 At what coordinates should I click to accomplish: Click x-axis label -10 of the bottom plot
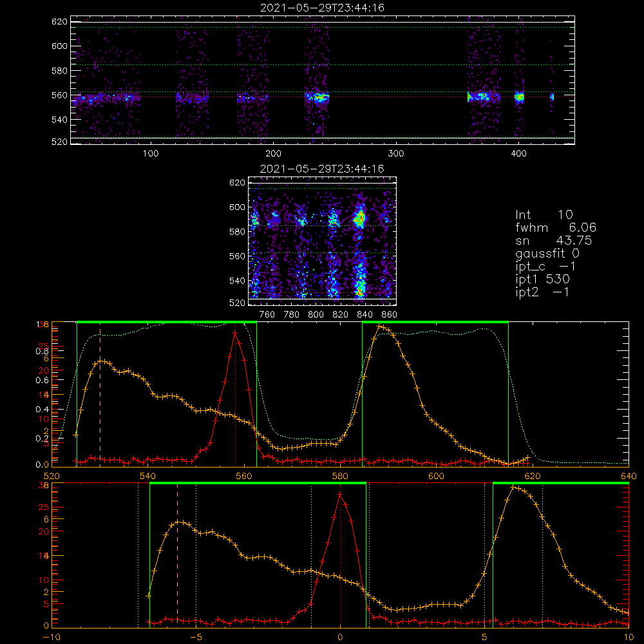coord(52,638)
